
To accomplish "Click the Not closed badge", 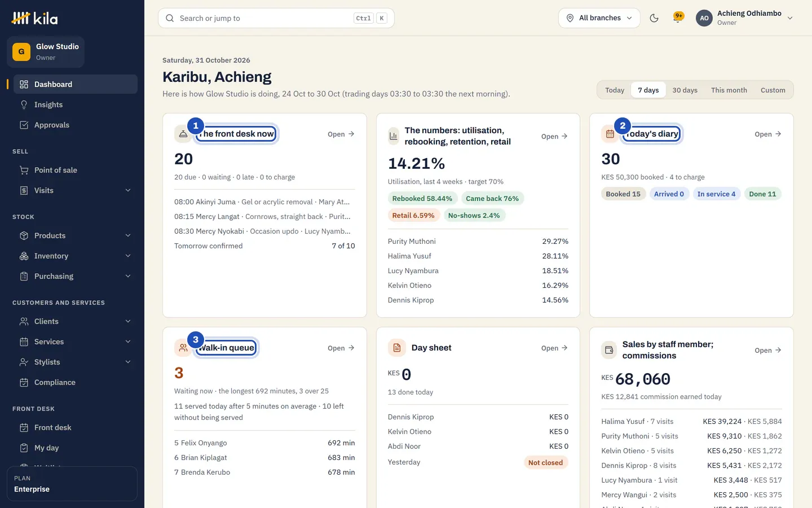I will pyautogui.click(x=545, y=462).
